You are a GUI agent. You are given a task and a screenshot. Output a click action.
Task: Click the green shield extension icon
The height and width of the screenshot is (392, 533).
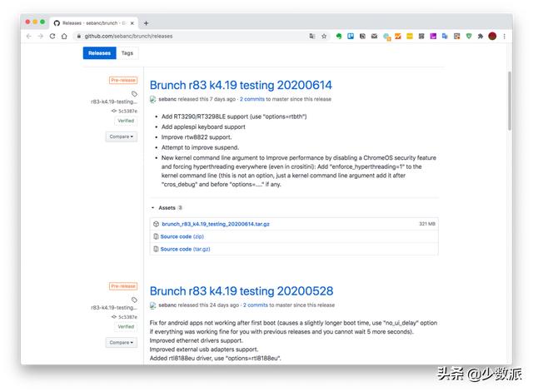pos(469,37)
